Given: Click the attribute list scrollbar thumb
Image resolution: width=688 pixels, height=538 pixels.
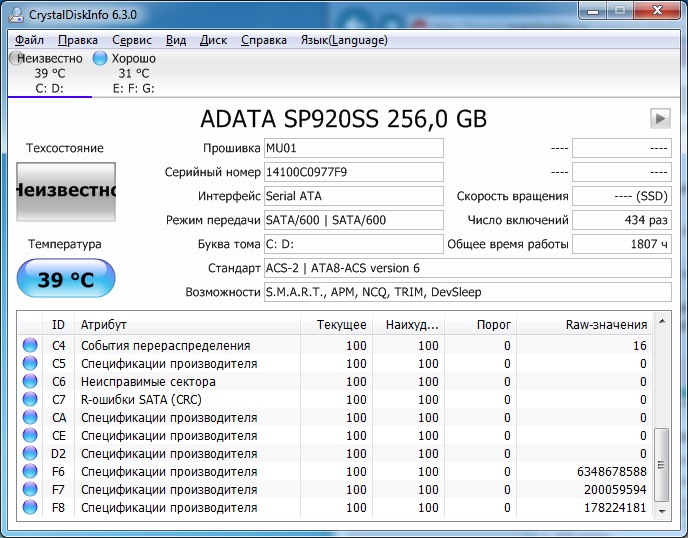Looking at the screenshot, I should click(662, 465).
